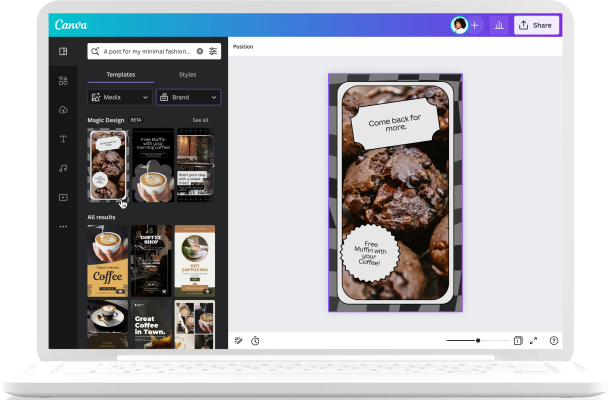Click See all for Magic Design
This screenshot has width=611, height=400.
[200, 120]
